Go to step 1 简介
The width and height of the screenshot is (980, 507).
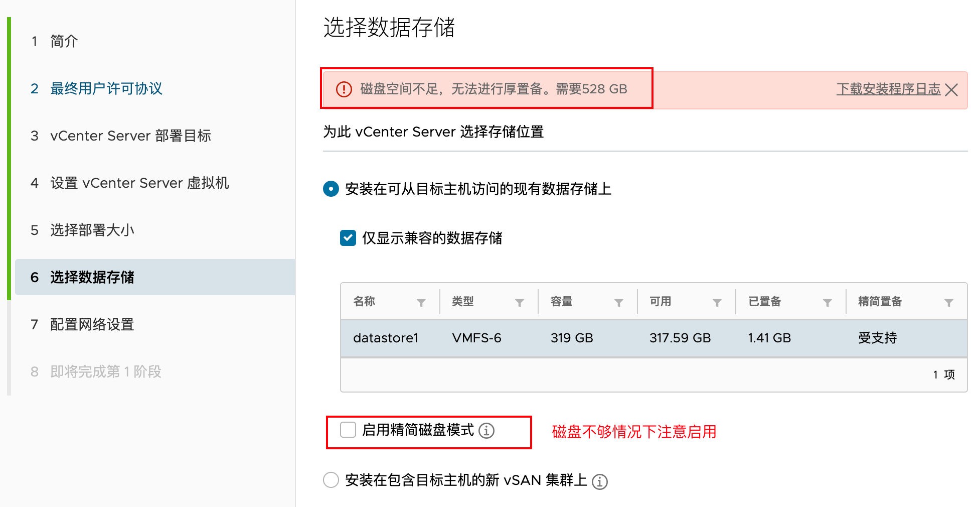[64, 42]
